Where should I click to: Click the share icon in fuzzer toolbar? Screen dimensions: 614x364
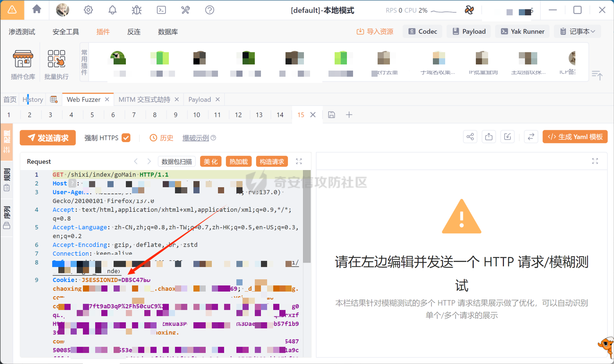coord(470,137)
